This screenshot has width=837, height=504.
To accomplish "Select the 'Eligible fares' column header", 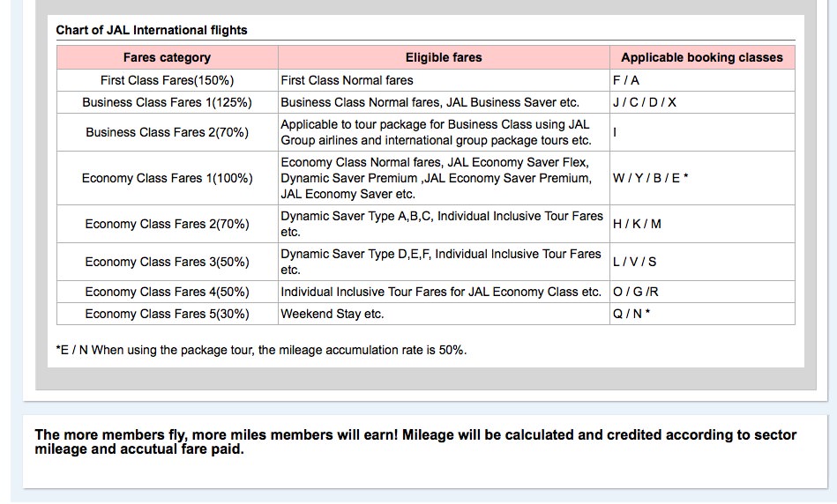I will tap(444, 57).
